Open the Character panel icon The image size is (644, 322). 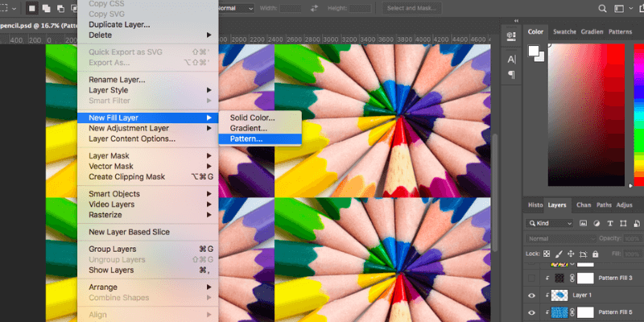pos(511,60)
